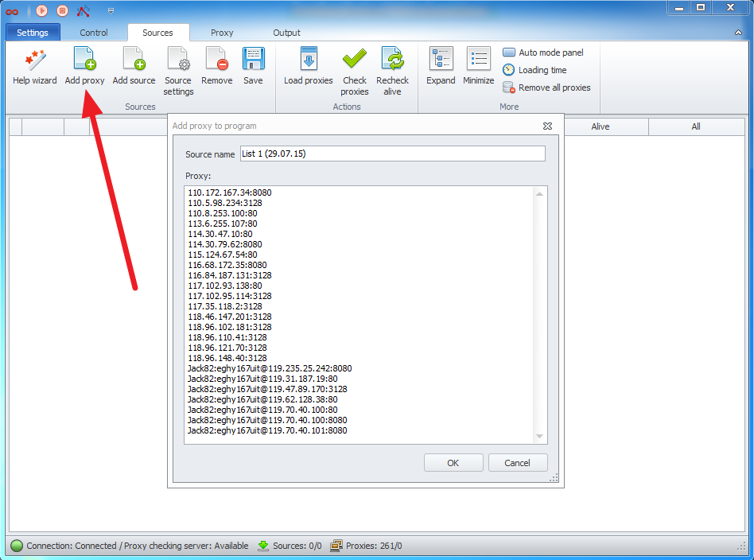Expand the sources list view
Image resolution: width=754 pixels, height=560 pixels.
[441, 66]
